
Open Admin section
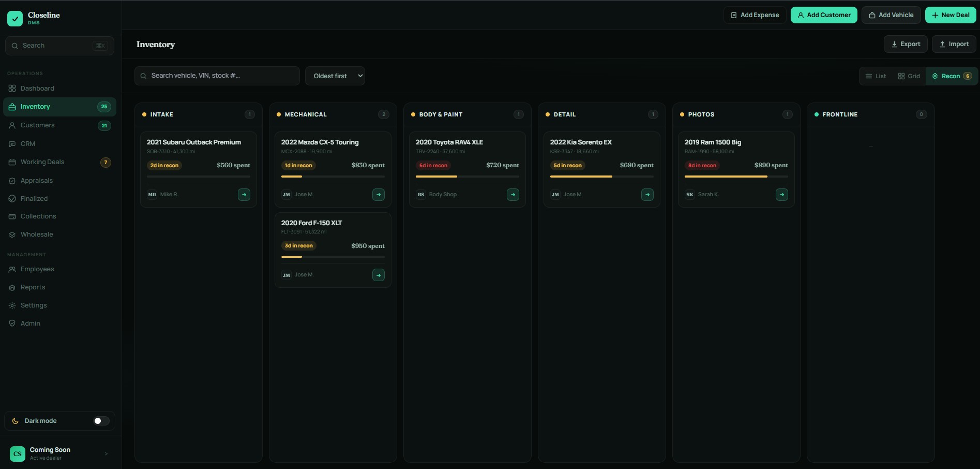coord(59,324)
